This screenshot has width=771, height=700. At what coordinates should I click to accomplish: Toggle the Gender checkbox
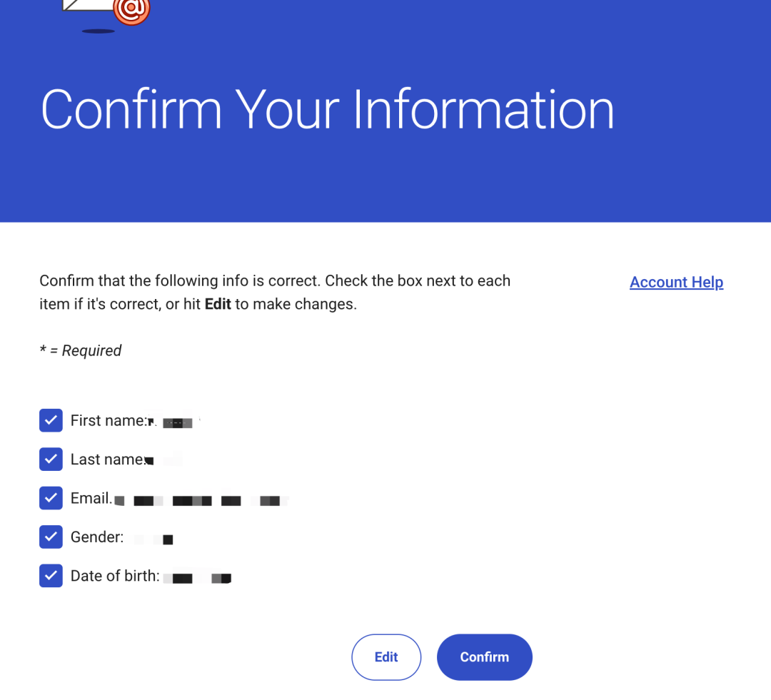(51, 537)
